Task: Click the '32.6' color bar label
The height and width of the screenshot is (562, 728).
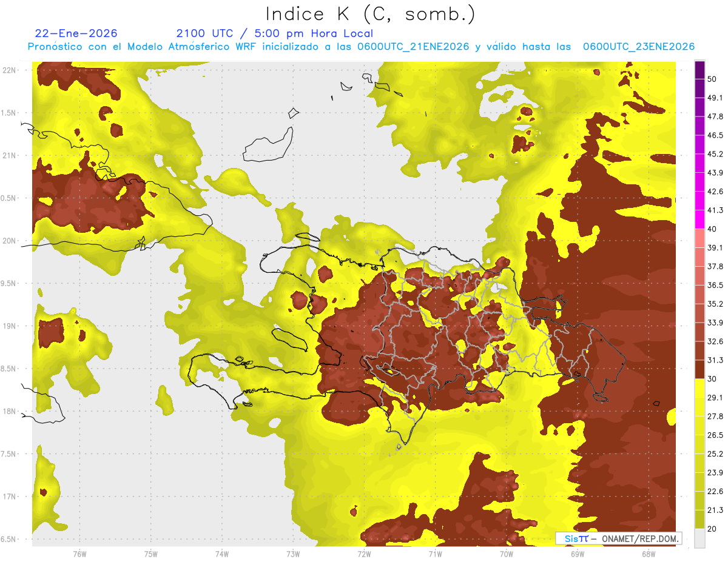Action: click(x=715, y=341)
